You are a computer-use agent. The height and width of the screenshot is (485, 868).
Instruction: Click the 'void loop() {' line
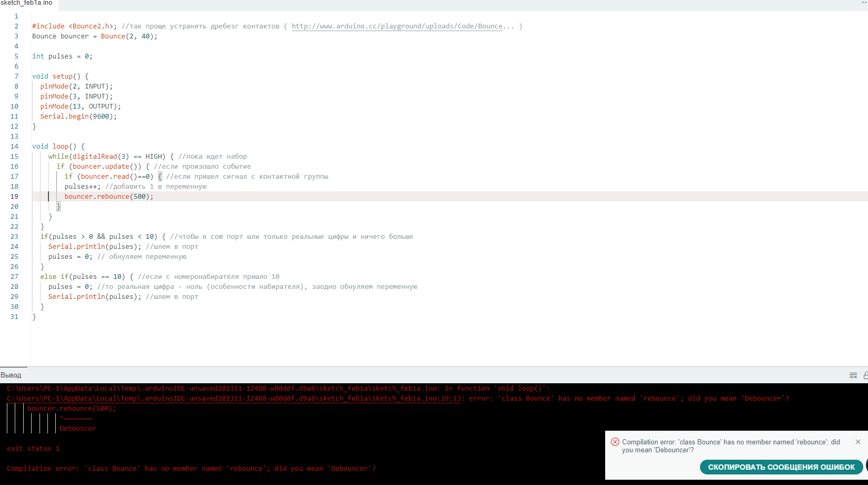58,147
